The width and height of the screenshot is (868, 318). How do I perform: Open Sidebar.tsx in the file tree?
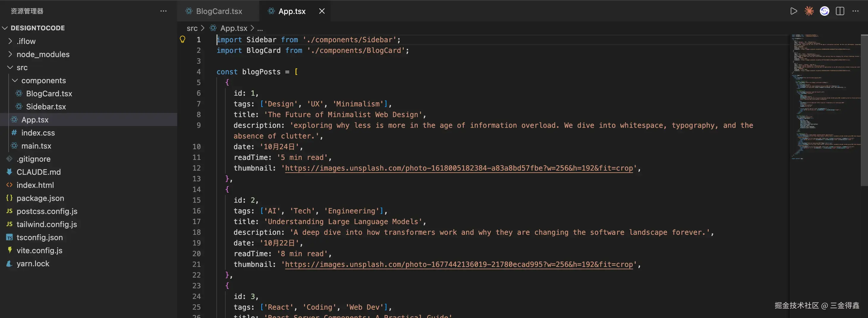click(x=46, y=106)
